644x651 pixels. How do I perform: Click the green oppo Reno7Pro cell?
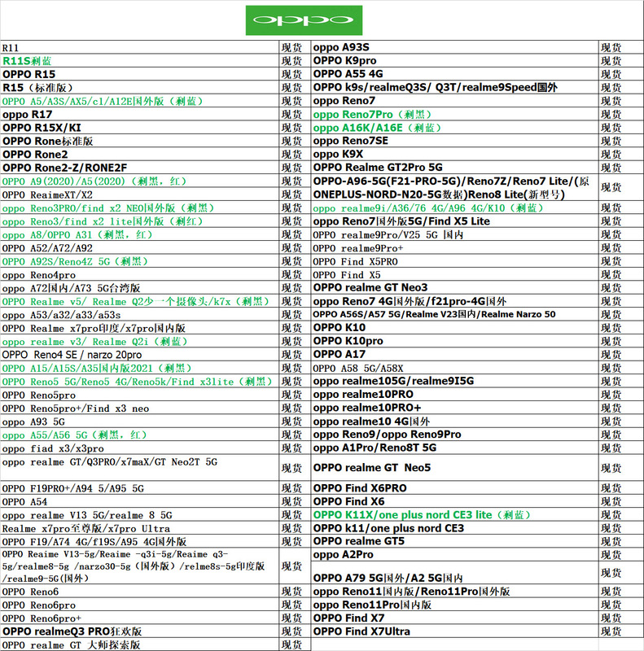coord(454,114)
